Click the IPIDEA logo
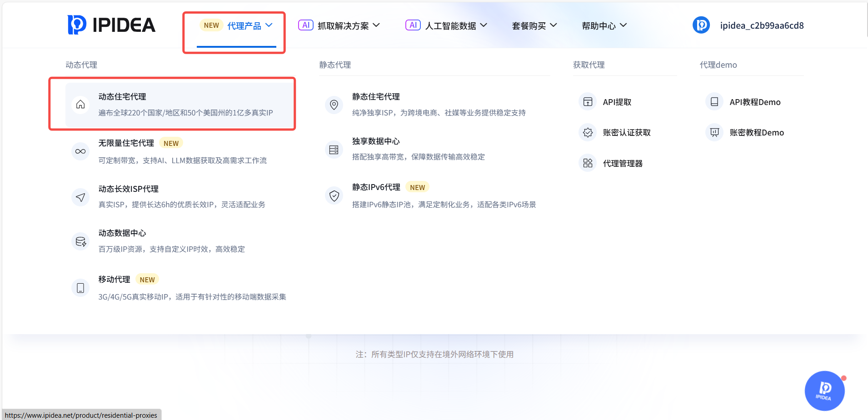 [111, 25]
